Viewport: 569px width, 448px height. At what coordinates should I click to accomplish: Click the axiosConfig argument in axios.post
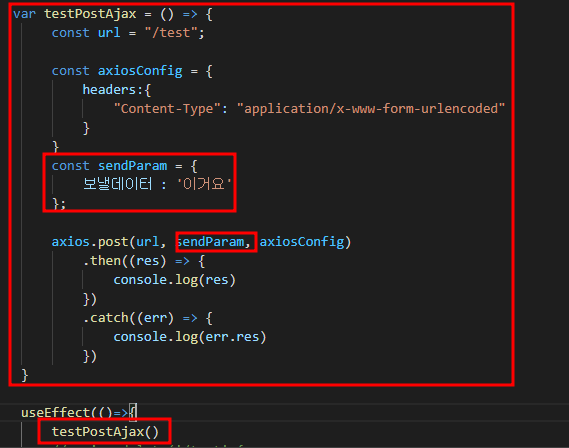[x=302, y=242]
